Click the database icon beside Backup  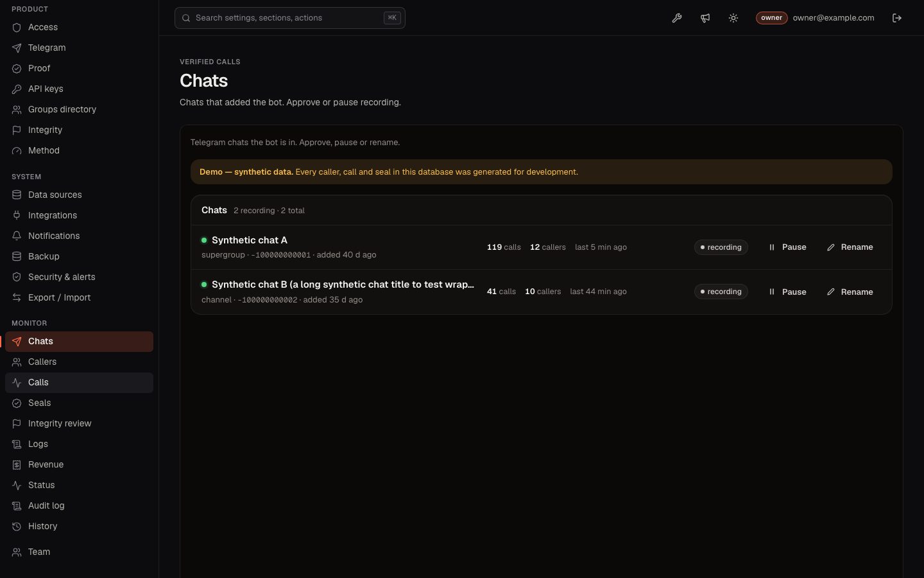point(17,257)
